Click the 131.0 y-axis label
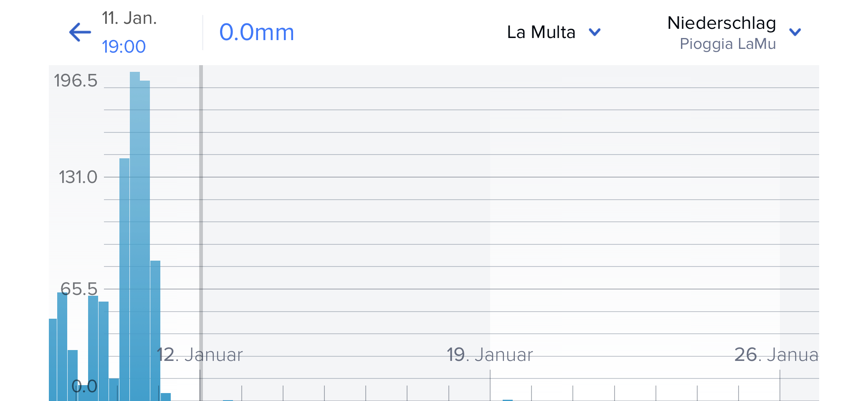Screen dimensions: 868x401 (x=78, y=177)
